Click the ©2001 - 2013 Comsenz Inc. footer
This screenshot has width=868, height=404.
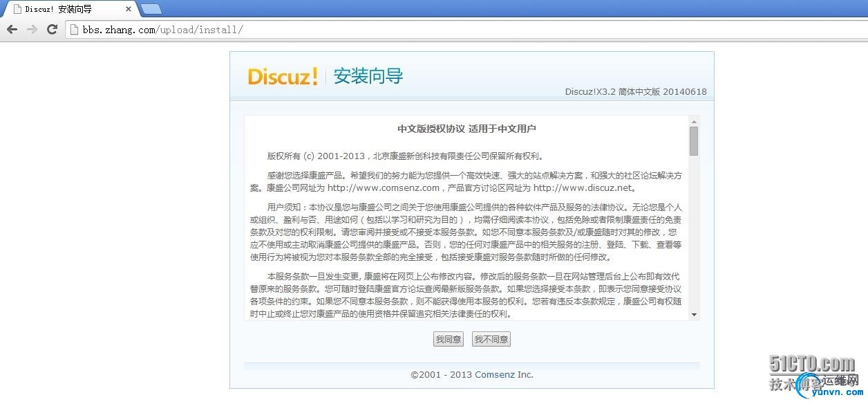pyautogui.click(x=472, y=374)
